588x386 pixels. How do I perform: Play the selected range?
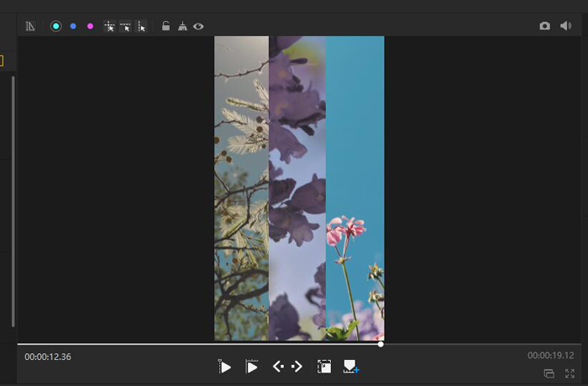pos(251,367)
